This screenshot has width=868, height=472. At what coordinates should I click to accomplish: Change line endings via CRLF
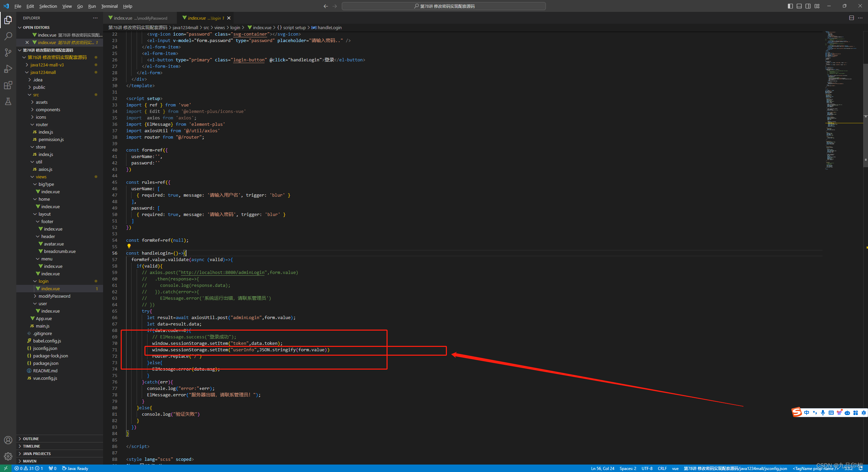click(x=662, y=468)
